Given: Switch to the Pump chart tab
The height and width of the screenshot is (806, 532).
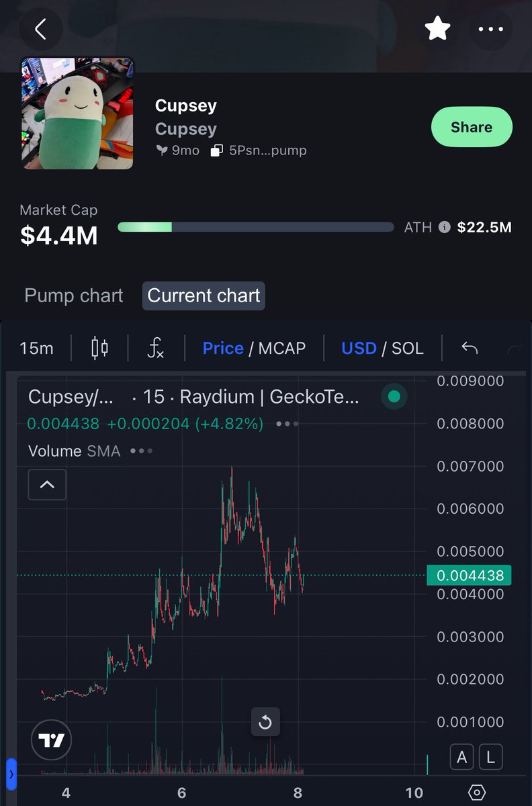Looking at the screenshot, I should pos(74,296).
